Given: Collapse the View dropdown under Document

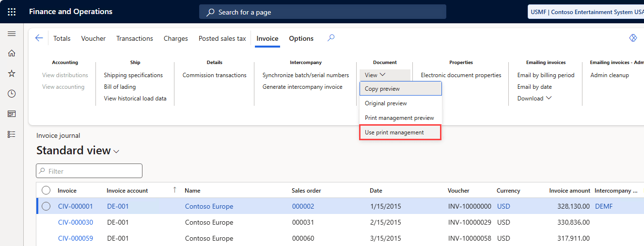Looking at the screenshot, I should [x=375, y=75].
